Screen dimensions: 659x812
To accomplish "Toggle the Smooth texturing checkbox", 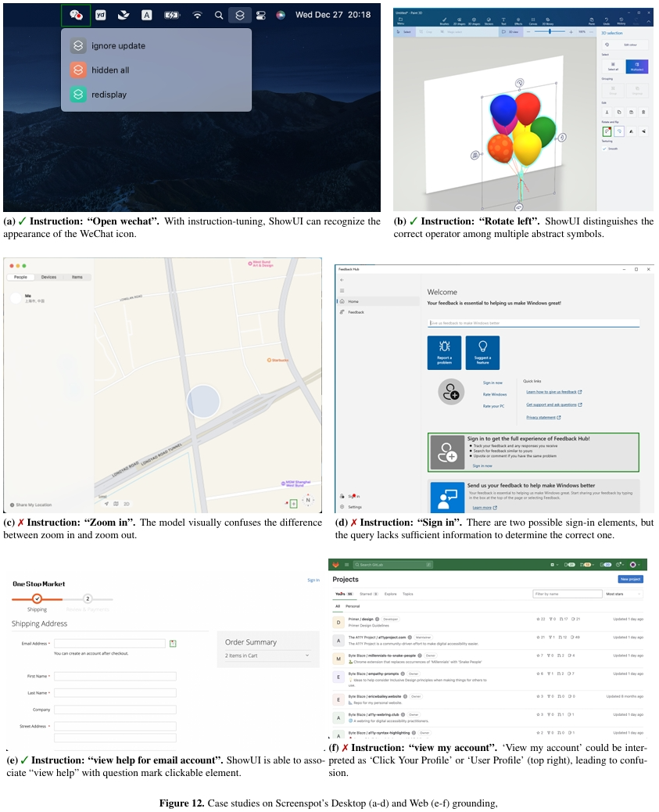I will tap(604, 149).
